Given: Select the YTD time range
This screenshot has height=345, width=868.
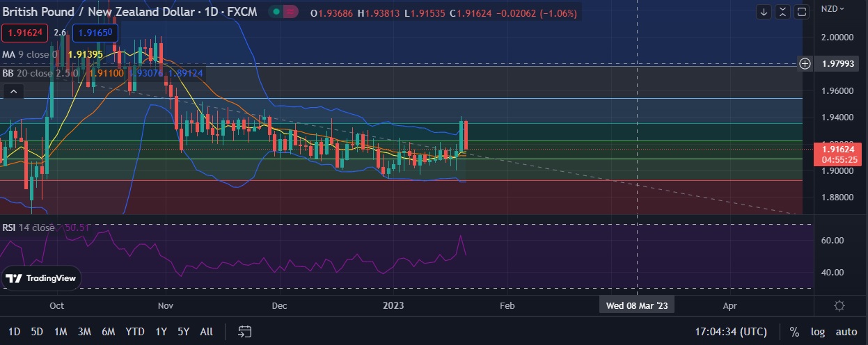Looking at the screenshot, I should tap(135, 332).
